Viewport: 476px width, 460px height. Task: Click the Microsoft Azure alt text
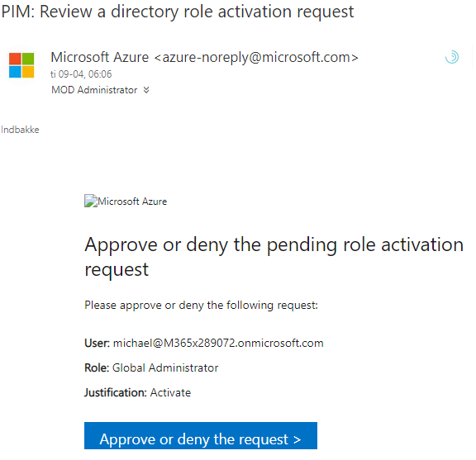[132, 202]
